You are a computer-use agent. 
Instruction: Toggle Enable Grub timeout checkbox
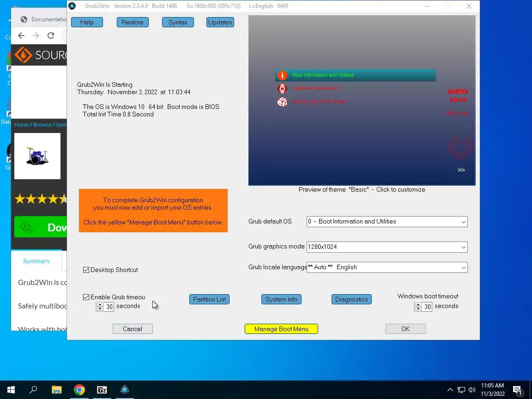[86, 297]
